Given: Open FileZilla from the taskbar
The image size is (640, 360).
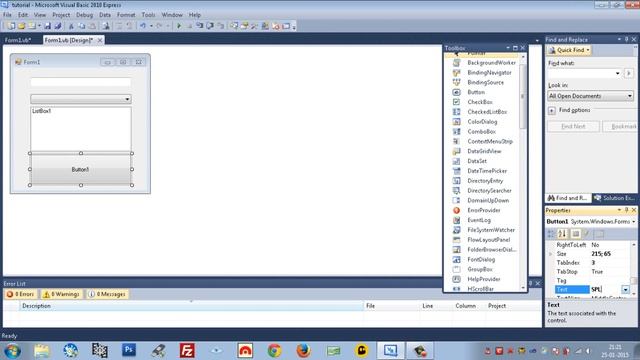Looking at the screenshot, I should [x=187, y=350].
